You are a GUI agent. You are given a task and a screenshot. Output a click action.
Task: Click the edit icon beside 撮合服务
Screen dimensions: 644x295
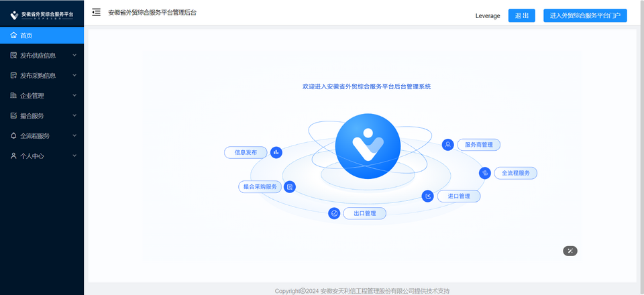click(13, 116)
